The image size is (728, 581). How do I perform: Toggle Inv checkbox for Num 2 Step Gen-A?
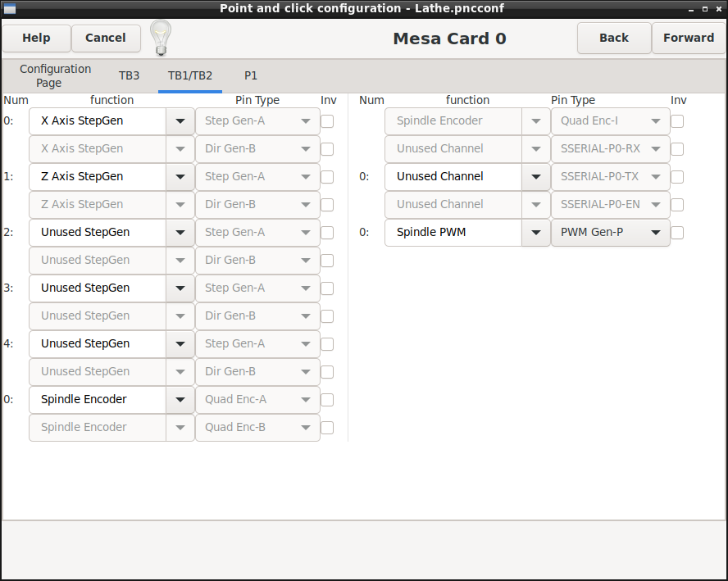tap(327, 233)
